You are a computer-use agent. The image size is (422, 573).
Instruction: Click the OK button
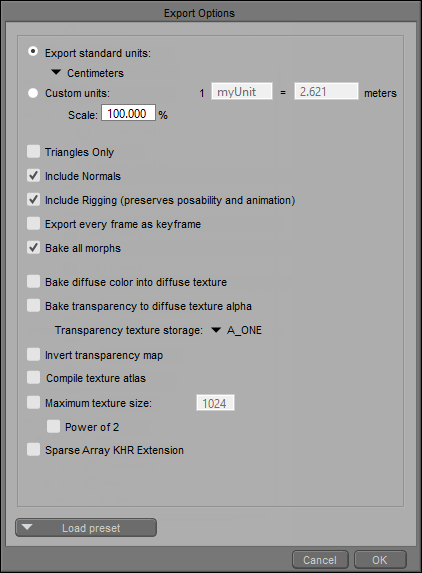(x=380, y=560)
